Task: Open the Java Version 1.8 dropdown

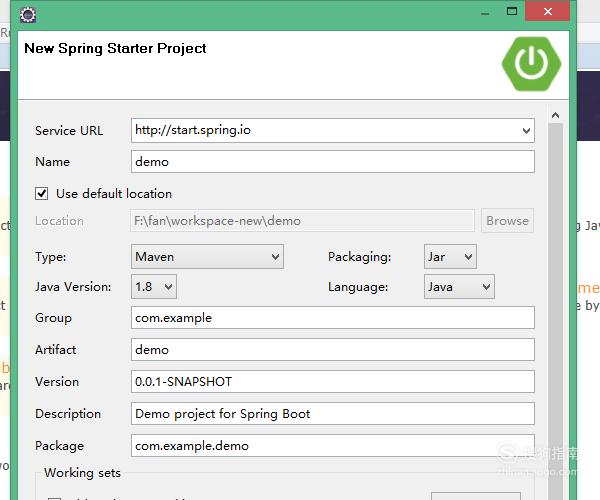Action: point(154,287)
